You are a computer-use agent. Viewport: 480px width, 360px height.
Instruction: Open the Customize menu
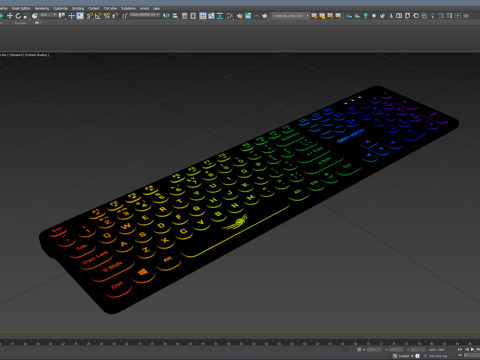61,8
